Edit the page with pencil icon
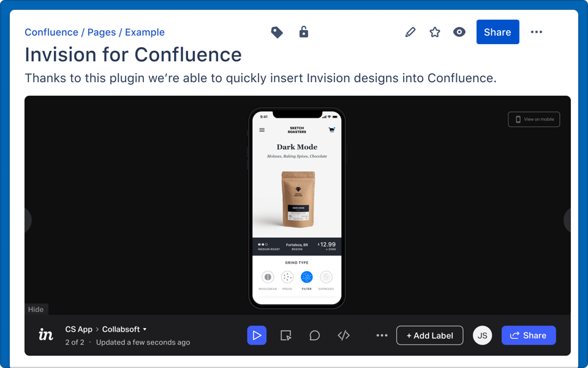Image resolution: width=588 pixels, height=368 pixels. 410,33
